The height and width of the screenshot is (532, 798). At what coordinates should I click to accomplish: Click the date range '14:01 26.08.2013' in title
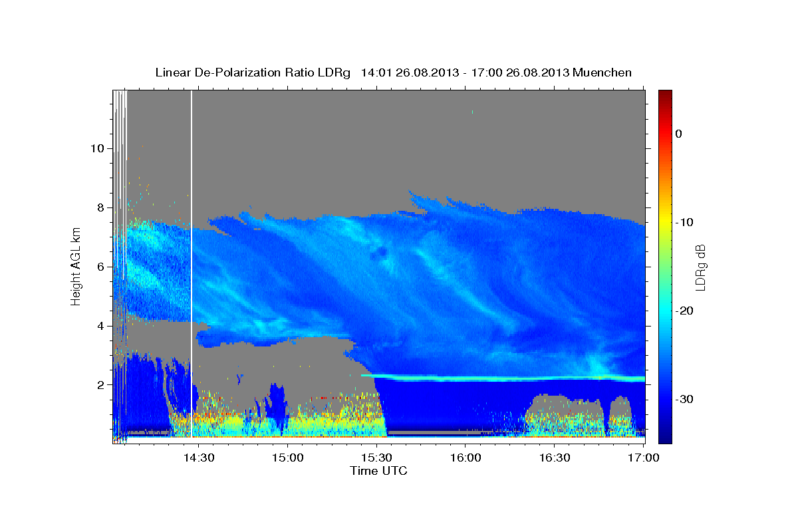[x=410, y=72]
